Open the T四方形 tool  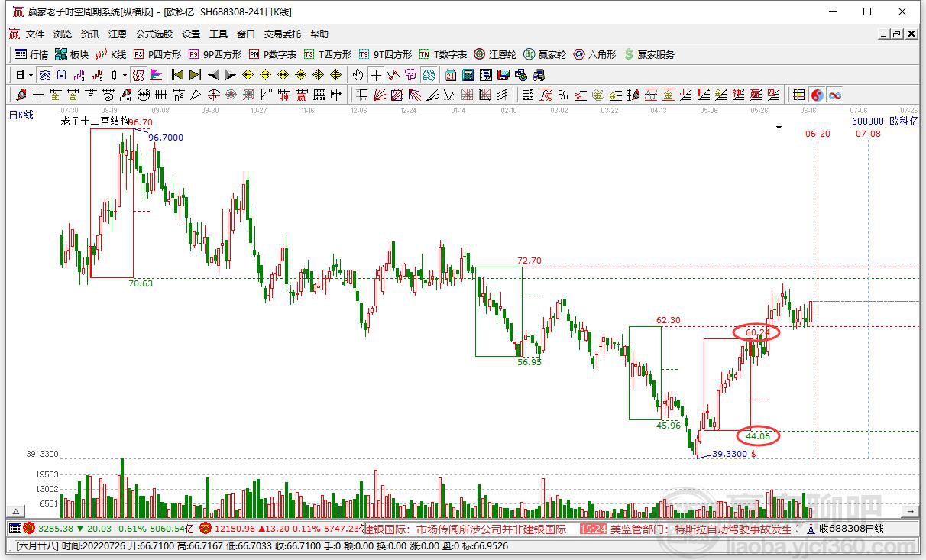click(x=328, y=54)
